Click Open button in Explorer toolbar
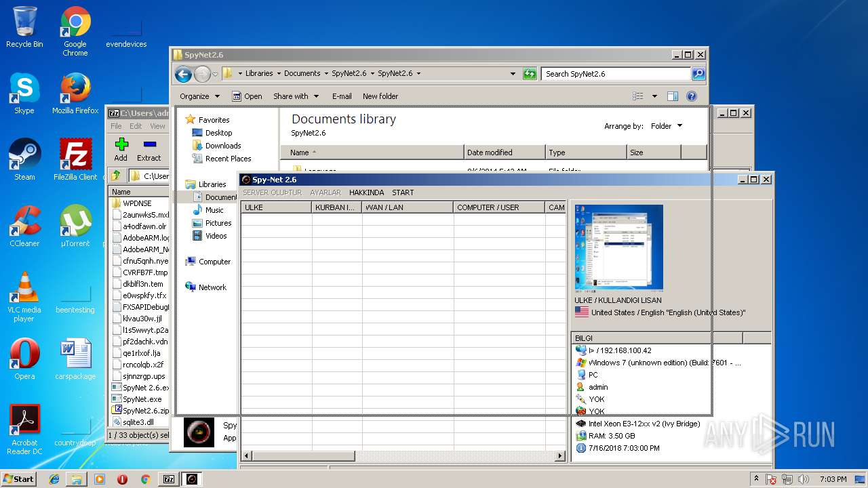This screenshot has width=868, height=488. (x=247, y=96)
